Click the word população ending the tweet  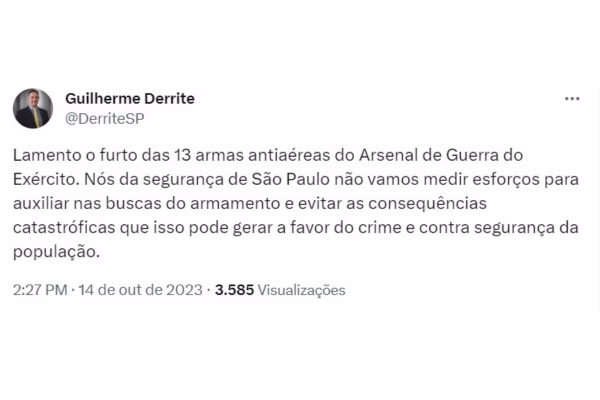coord(54,252)
